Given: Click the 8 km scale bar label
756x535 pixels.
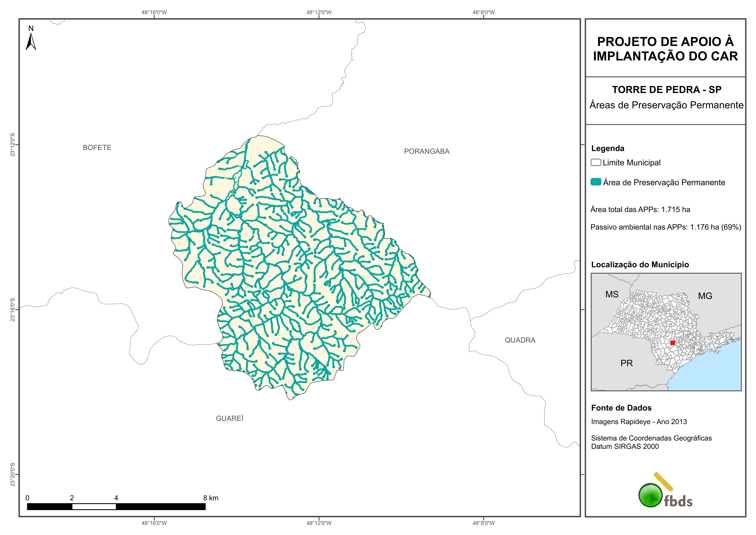Looking at the screenshot, I should coord(211,498).
